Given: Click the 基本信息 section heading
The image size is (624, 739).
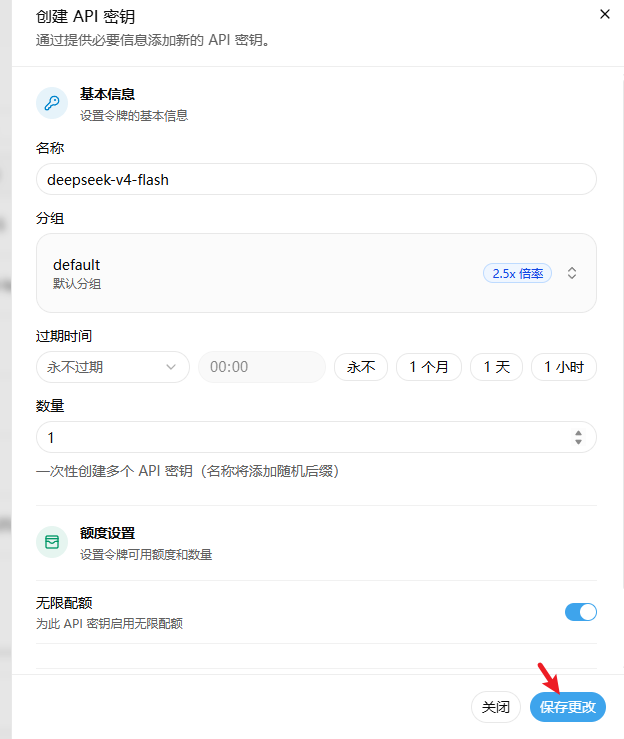Looking at the screenshot, I should click(x=107, y=94).
